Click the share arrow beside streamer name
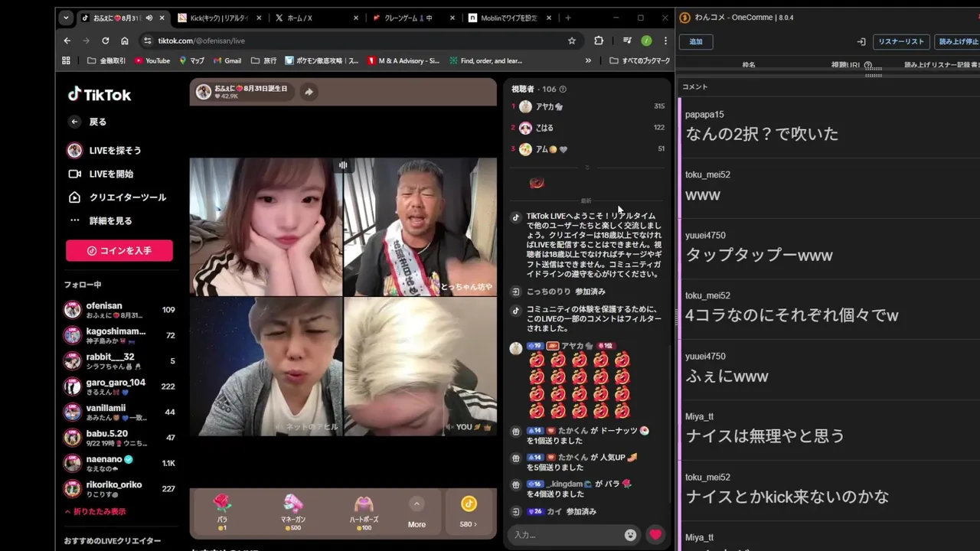 point(309,92)
